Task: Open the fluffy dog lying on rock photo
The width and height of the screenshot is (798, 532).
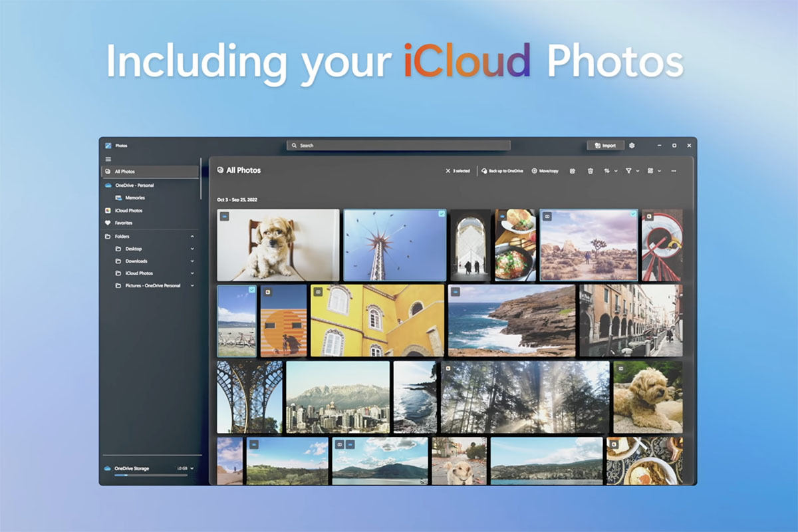Action: click(647, 397)
